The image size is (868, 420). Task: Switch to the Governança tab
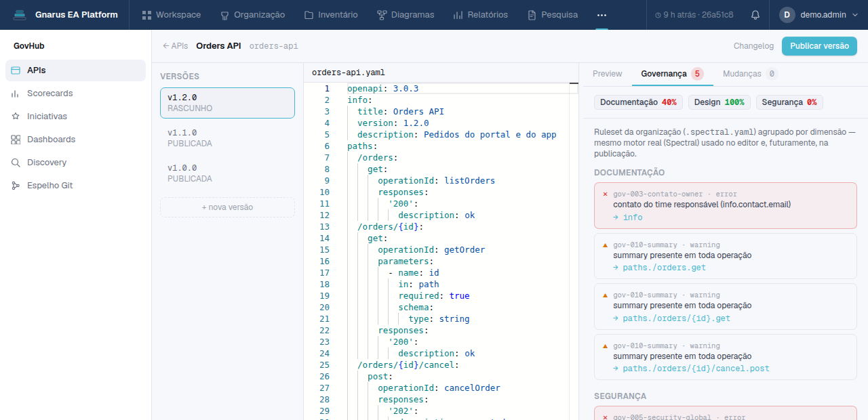672,74
